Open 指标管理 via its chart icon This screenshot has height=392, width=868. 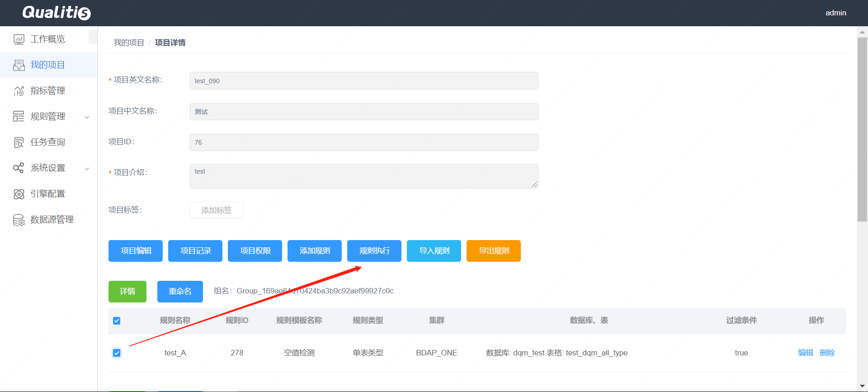pyautogui.click(x=19, y=91)
